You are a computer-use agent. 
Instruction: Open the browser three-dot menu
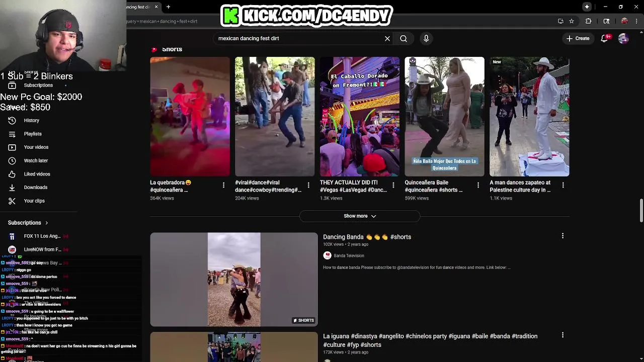[x=636, y=21]
